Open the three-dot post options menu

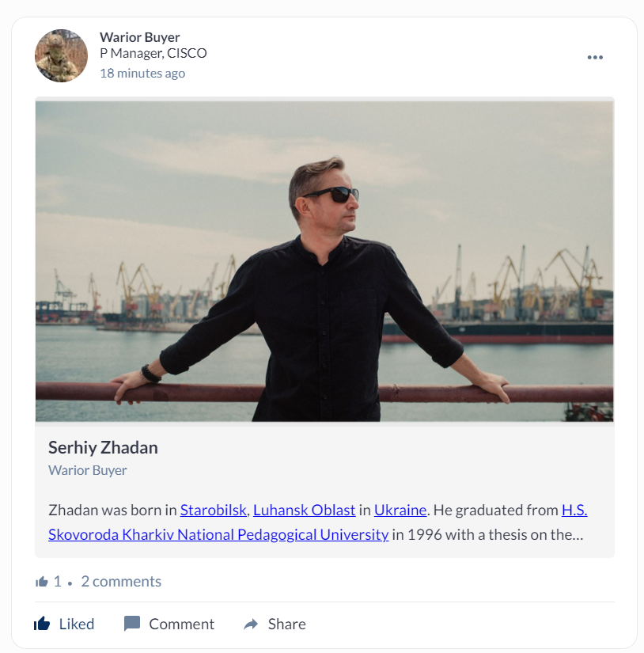click(595, 57)
